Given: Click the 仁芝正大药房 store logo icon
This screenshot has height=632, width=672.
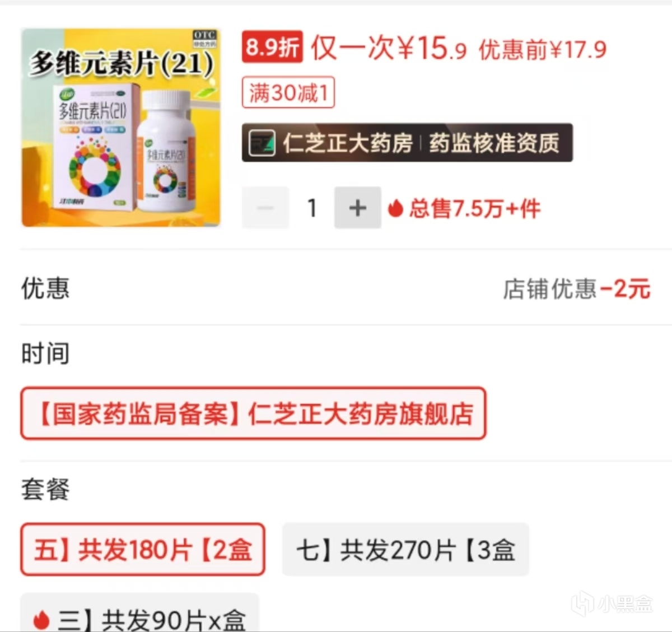Looking at the screenshot, I should pyautogui.click(x=262, y=143).
